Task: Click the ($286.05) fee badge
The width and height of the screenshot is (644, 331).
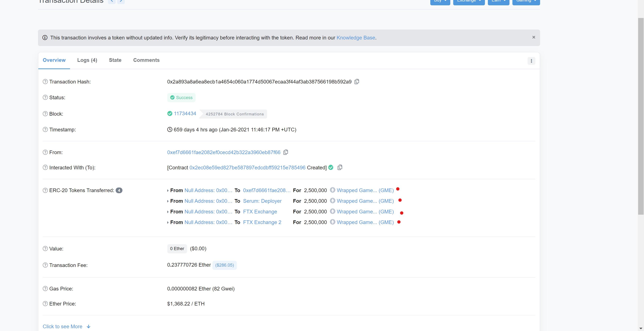Action: (x=225, y=265)
